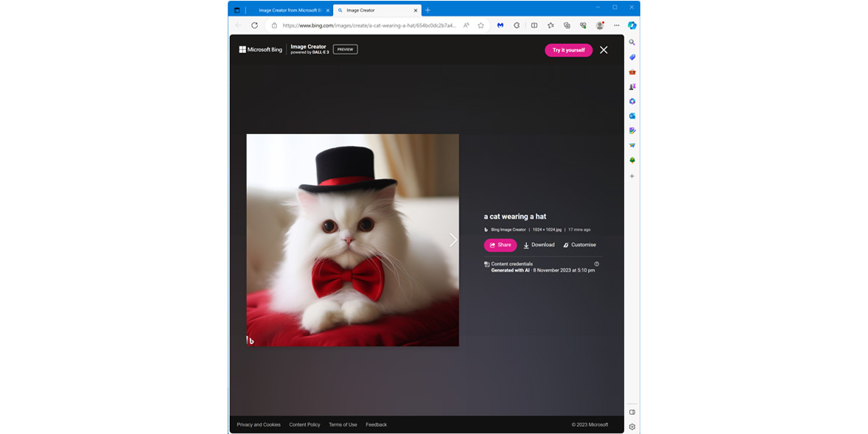The width and height of the screenshot is (868, 434).
Task: Click the '17 mins ago' timestamp
Action: pos(580,229)
